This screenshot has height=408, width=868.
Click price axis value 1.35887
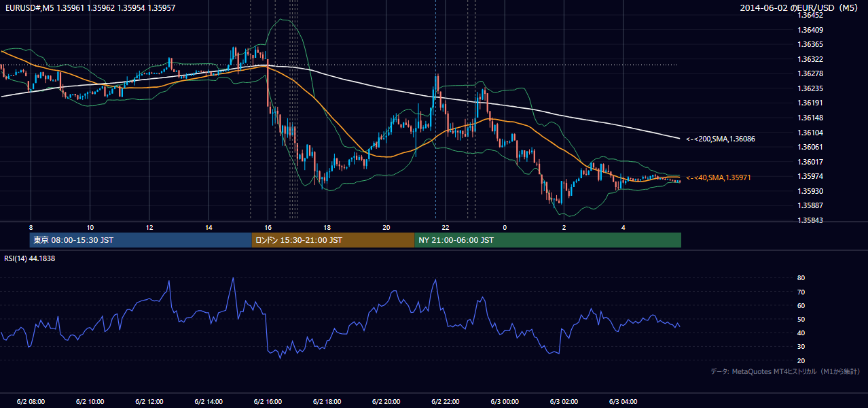[x=810, y=205]
